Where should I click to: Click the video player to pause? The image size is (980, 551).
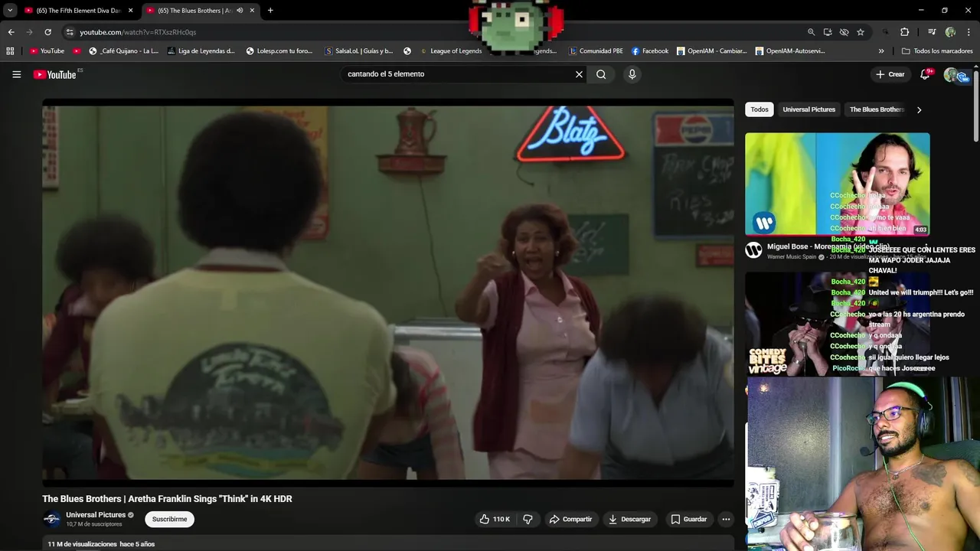[387, 292]
